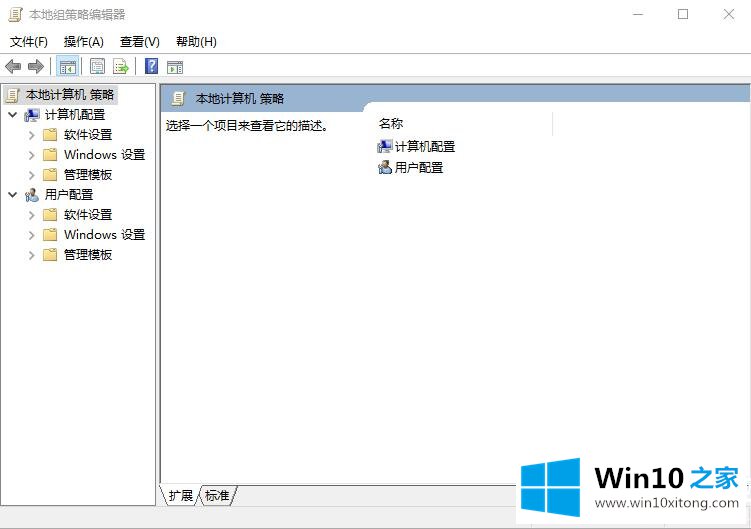Expand Windows 设置 under 计算机配置
Viewport: 751px width, 529px height.
(32, 155)
